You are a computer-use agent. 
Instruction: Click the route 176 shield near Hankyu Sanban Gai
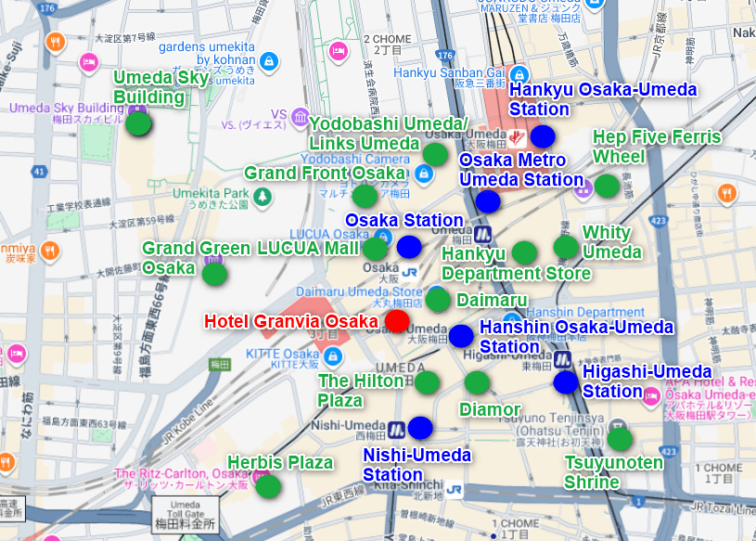pyautogui.click(x=445, y=56)
